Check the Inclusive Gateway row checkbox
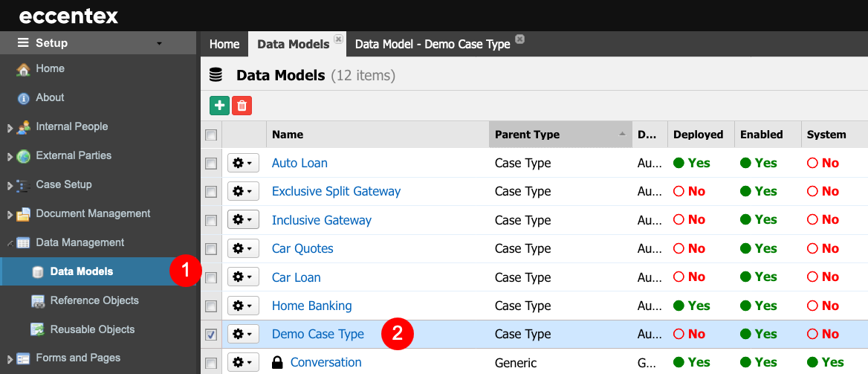This screenshot has width=868, height=374. click(x=211, y=221)
